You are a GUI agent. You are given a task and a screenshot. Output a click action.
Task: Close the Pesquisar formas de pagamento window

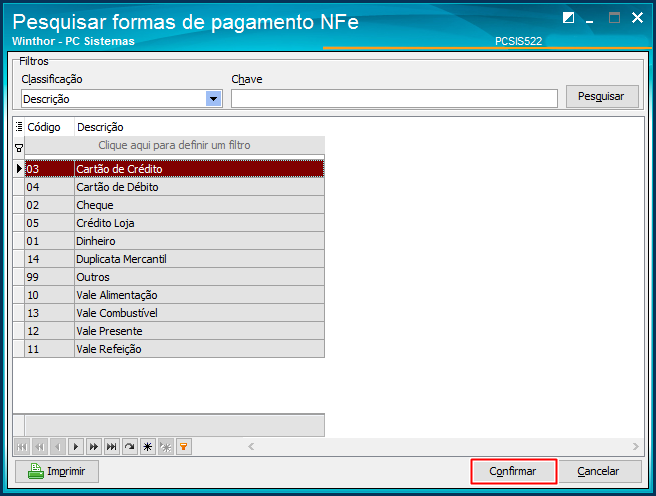tap(637, 18)
